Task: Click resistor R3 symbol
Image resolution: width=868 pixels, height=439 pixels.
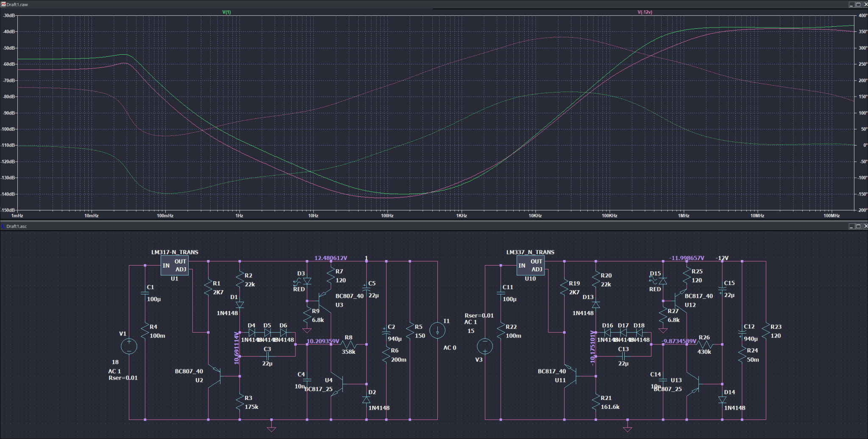Action: tap(239, 403)
